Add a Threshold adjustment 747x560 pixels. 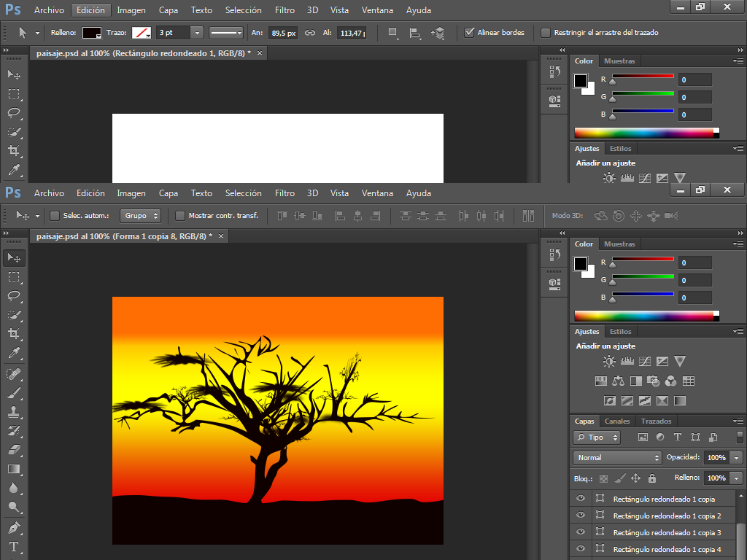point(645,400)
